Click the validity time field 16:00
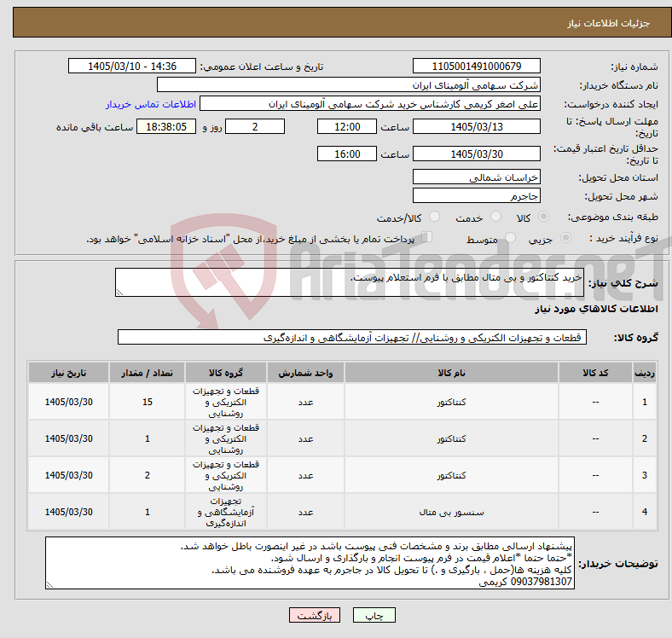This screenshot has height=638, width=672. [x=347, y=154]
